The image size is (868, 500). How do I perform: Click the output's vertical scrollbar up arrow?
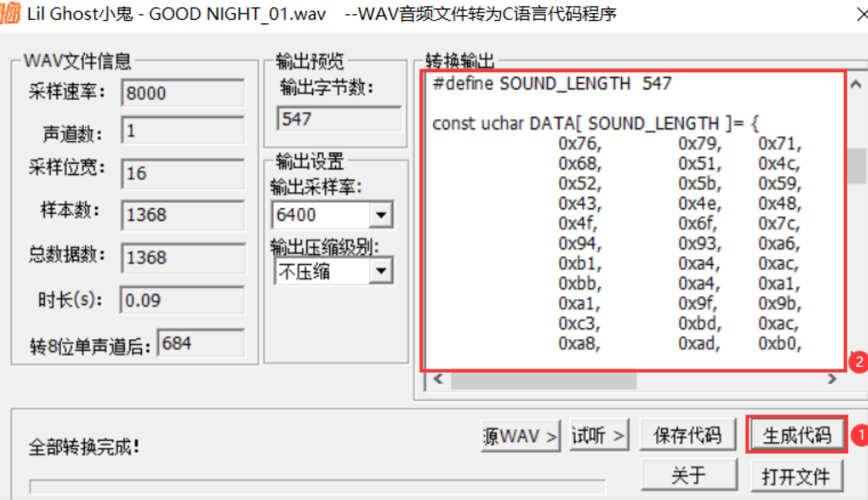click(856, 85)
